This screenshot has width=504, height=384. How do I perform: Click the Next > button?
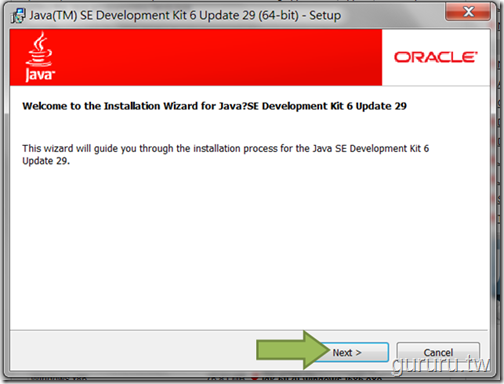352,352
